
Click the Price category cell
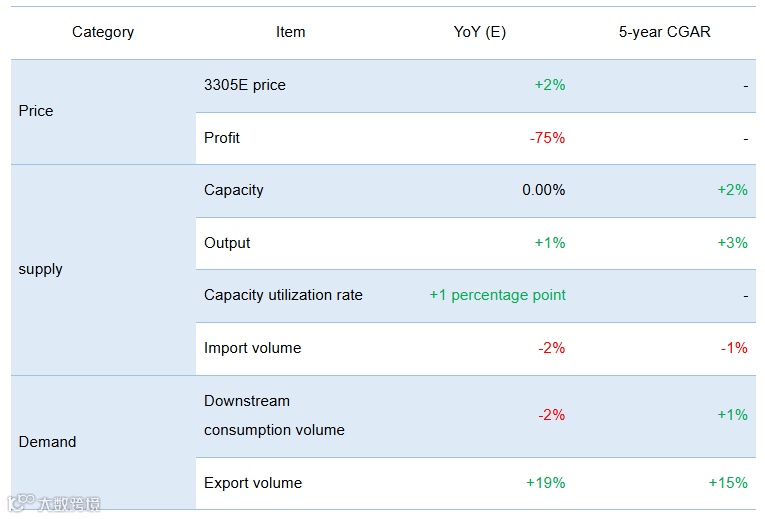(x=36, y=111)
